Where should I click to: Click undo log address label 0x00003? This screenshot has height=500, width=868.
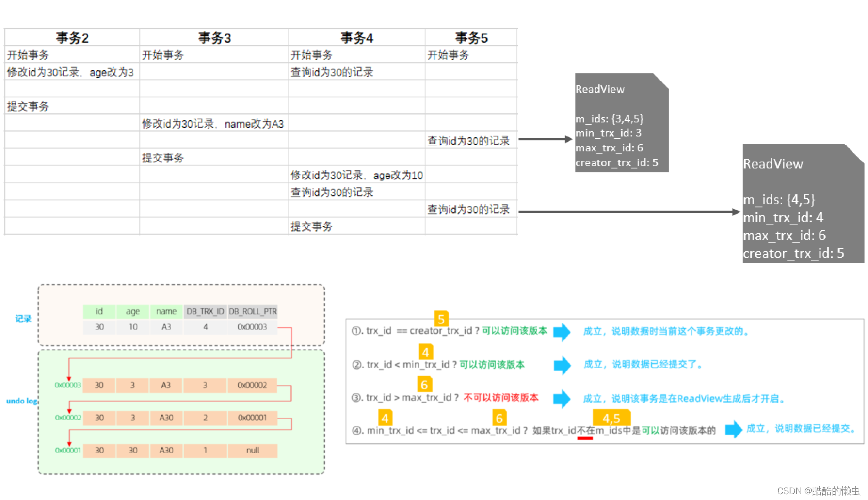click(x=68, y=385)
